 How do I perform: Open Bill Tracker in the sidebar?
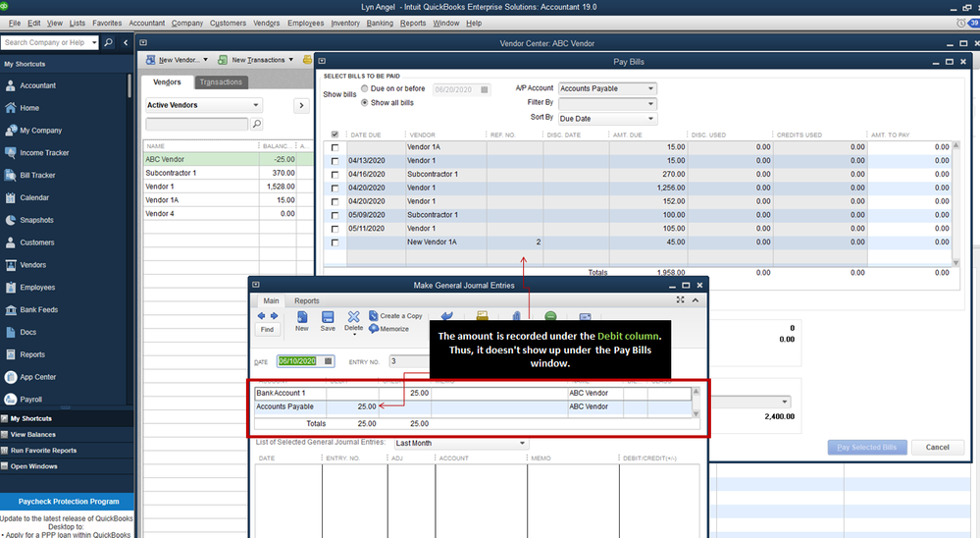tap(37, 175)
